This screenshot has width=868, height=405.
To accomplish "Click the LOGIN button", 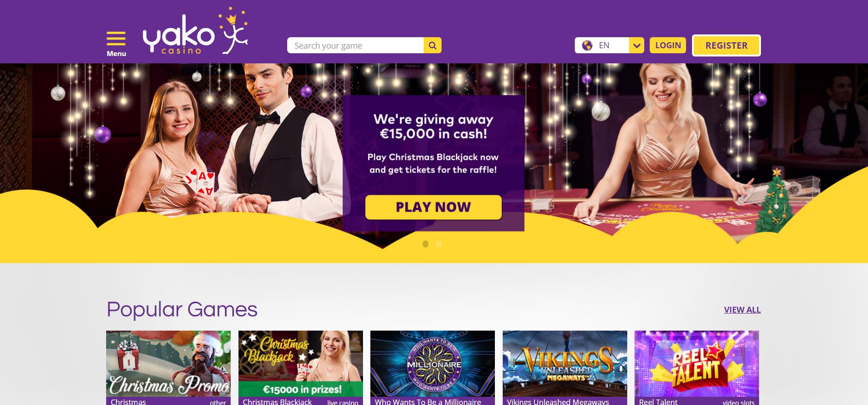I will pos(668,45).
